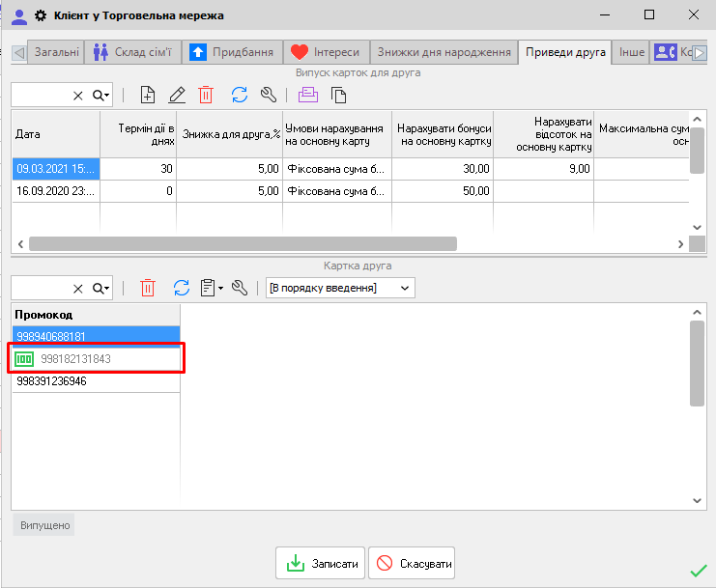The image size is (716, 588).
Task: Click the copy documents icon in upper toolbar
Action: point(338,96)
